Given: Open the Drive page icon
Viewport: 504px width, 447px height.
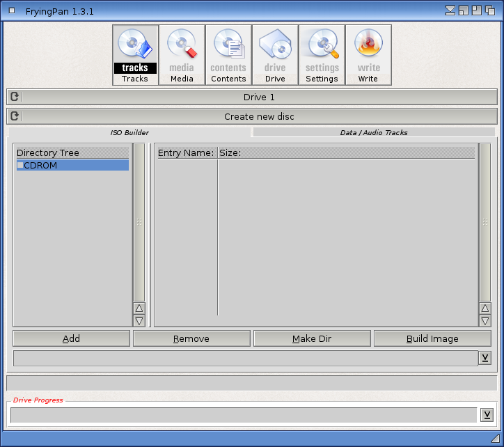Looking at the screenshot, I should 275,55.
